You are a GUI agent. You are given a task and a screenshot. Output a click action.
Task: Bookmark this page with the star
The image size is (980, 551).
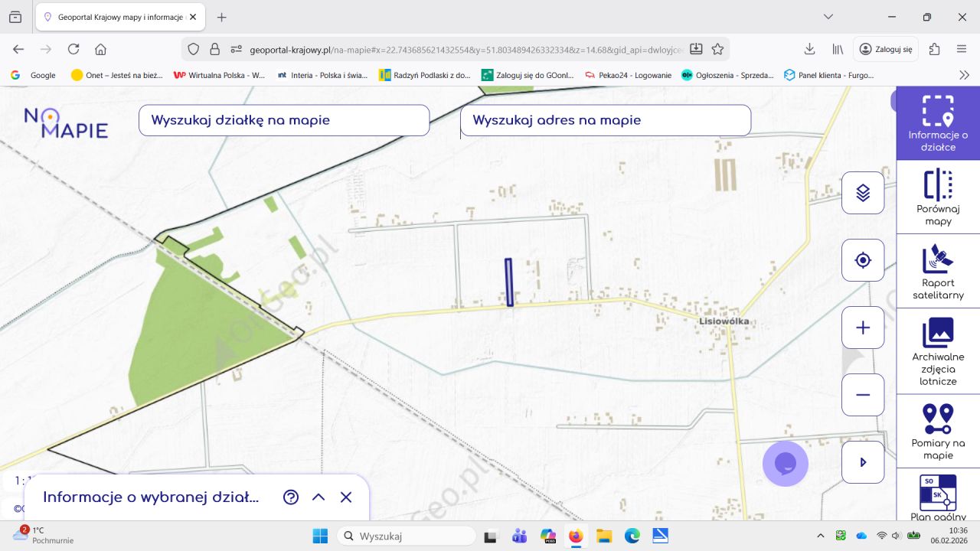tap(717, 49)
